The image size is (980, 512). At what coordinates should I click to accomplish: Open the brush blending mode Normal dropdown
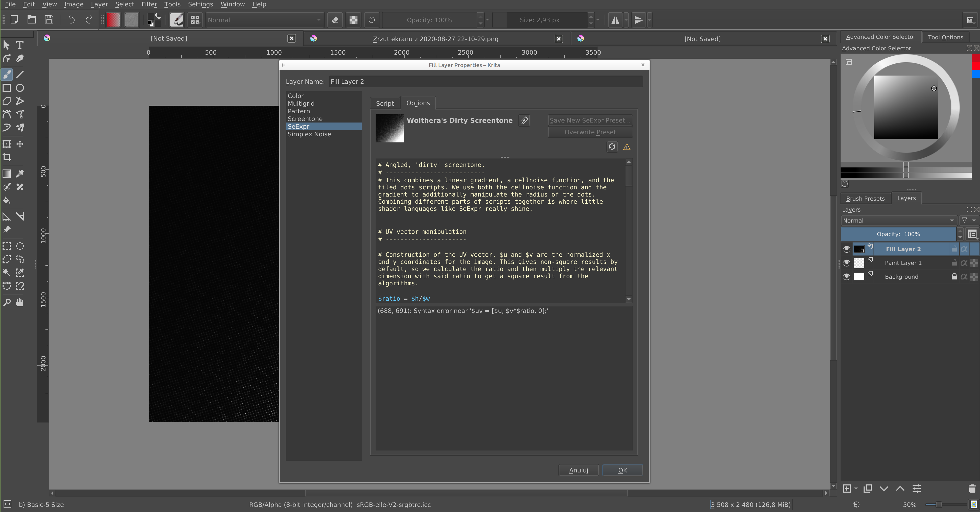pyautogui.click(x=264, y=20)
